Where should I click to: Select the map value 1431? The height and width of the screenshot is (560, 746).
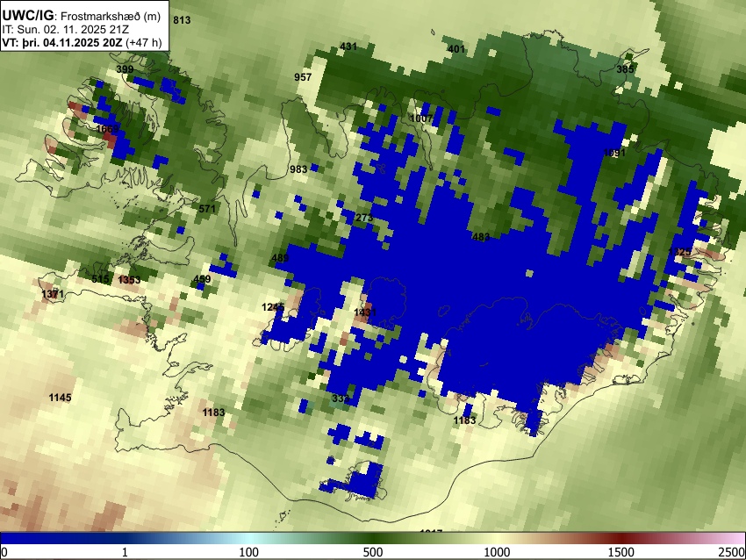pyautogui.click(x=365, y=312)
